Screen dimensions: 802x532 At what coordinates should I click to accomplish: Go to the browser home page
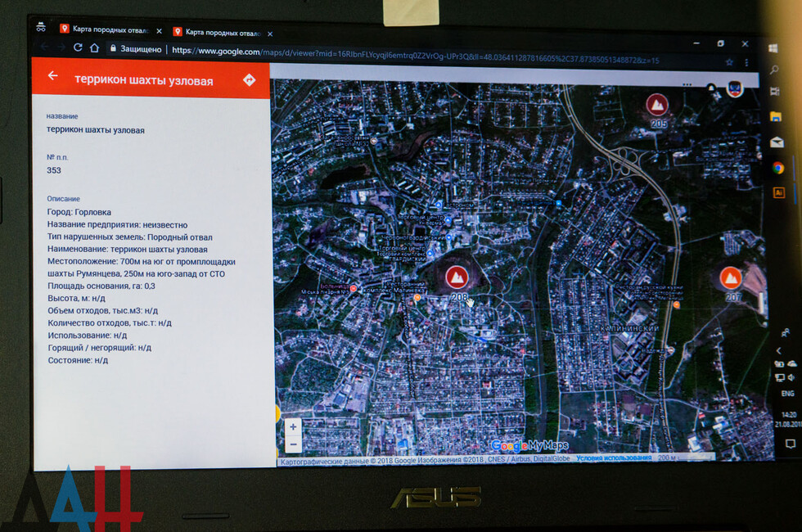(95, 48)
